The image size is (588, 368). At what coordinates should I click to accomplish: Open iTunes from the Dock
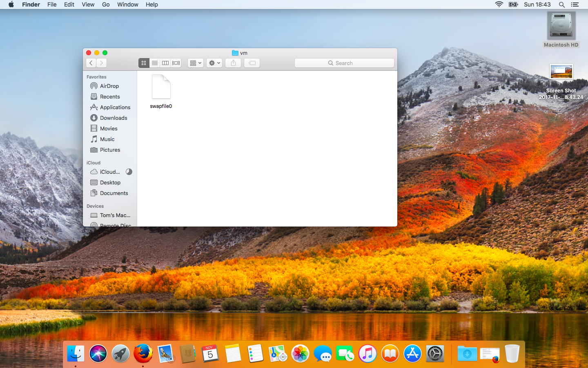pyautogui.click(x=367, y=354)
